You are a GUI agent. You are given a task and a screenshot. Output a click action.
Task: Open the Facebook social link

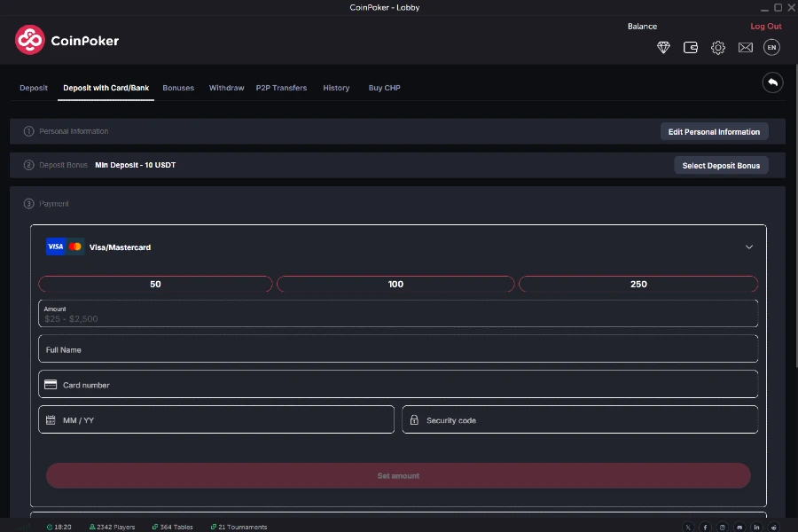point(706,527)
